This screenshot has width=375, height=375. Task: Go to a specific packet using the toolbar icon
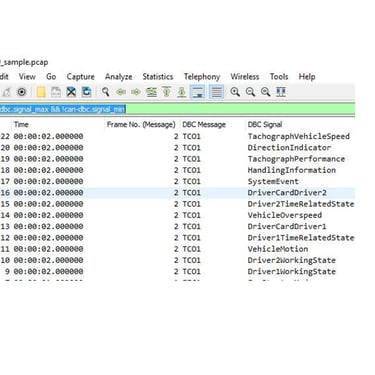tap(151, 92)
